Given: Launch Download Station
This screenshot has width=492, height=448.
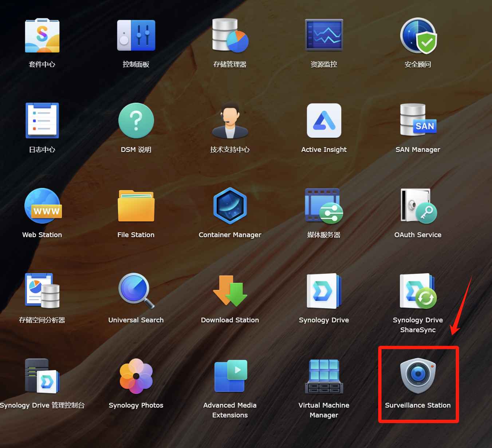Looking at the screenshot, I should (x=230, y=291).
